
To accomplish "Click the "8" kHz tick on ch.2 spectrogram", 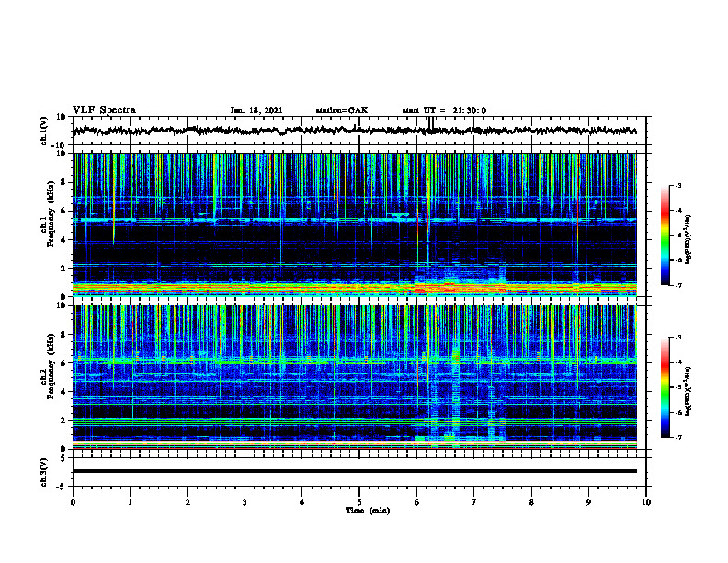I will tap(64, 335).
